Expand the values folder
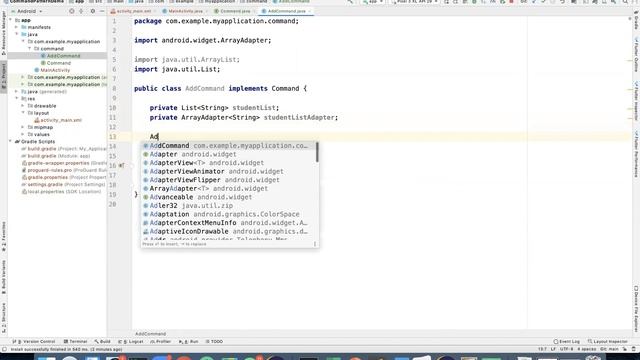Viewport: 640px width, 360px height. (x=23, y=134)
